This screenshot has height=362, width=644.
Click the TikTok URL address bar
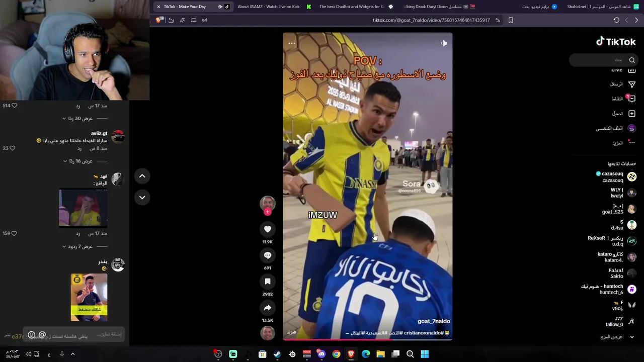(x=431, y=20)
